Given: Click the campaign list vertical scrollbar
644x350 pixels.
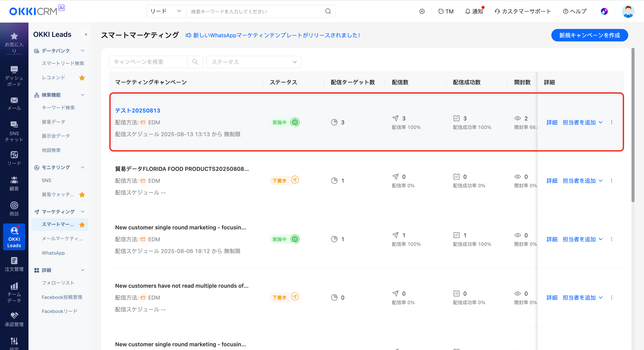Looking at the screenshot, I should coord(633,125).
